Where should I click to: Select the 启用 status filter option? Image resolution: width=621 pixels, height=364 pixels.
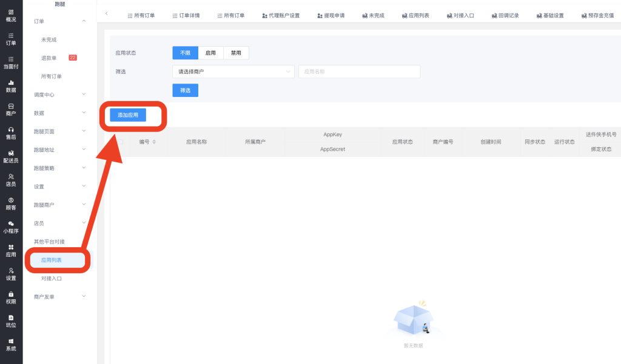tap(210, 53)
